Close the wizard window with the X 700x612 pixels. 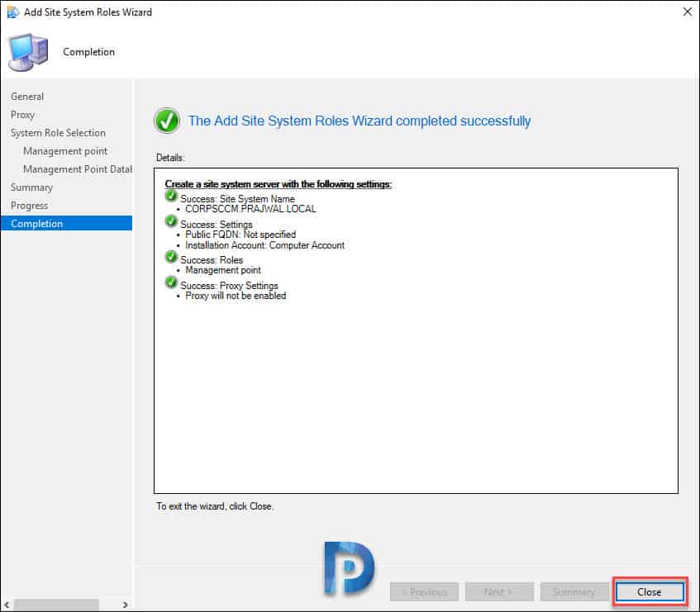point(688,12)
